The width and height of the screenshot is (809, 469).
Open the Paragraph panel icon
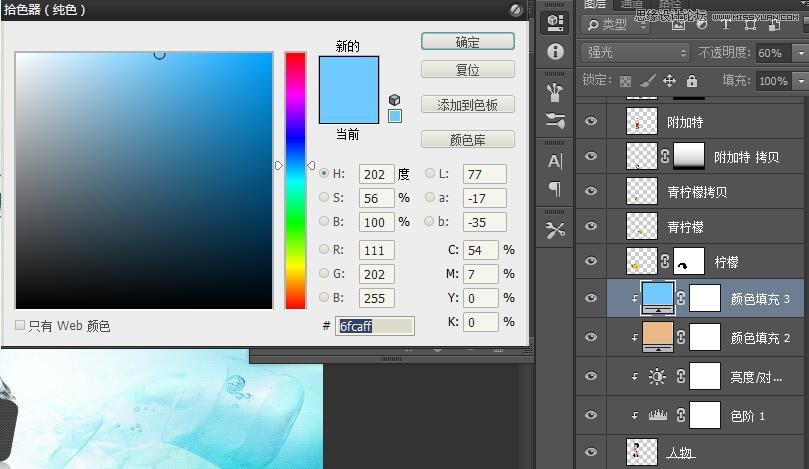point(555,189)
